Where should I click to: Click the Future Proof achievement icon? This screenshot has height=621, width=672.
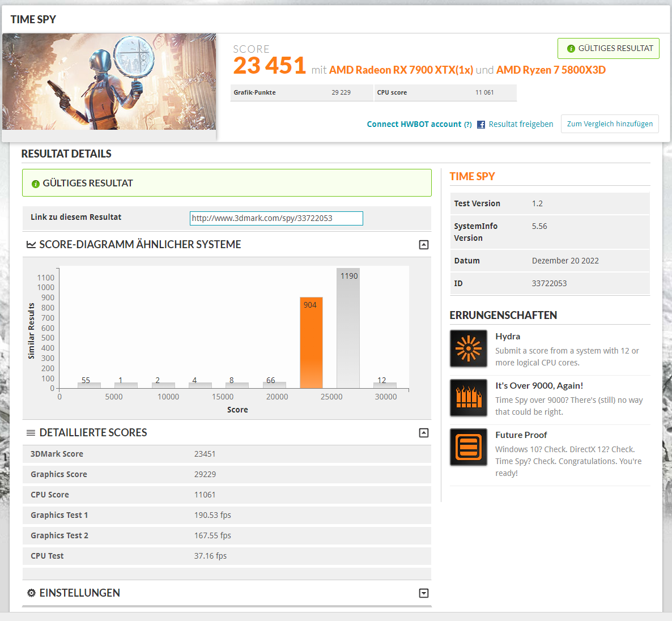coord(469,447)
